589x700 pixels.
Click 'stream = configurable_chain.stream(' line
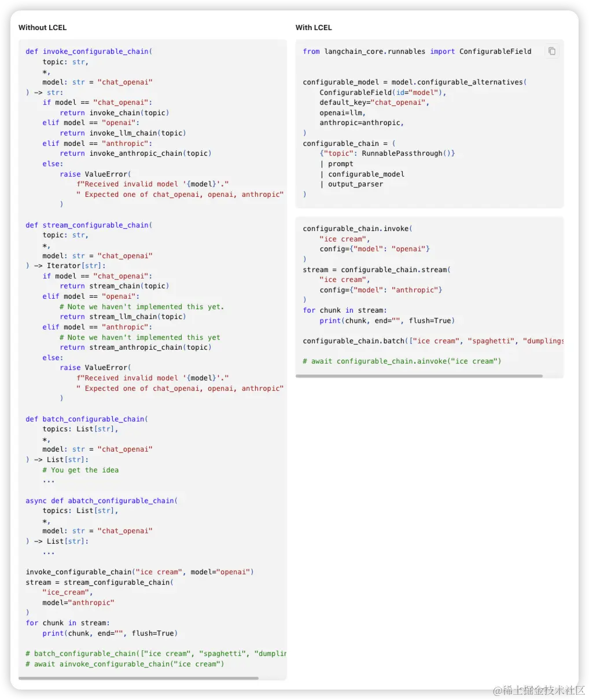pos(377,270)
